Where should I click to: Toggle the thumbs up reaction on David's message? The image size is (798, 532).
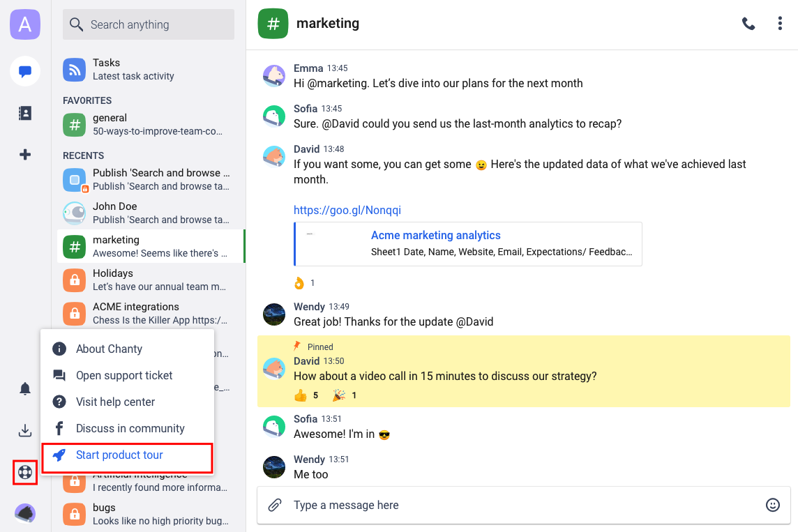[x=306, y=395]
